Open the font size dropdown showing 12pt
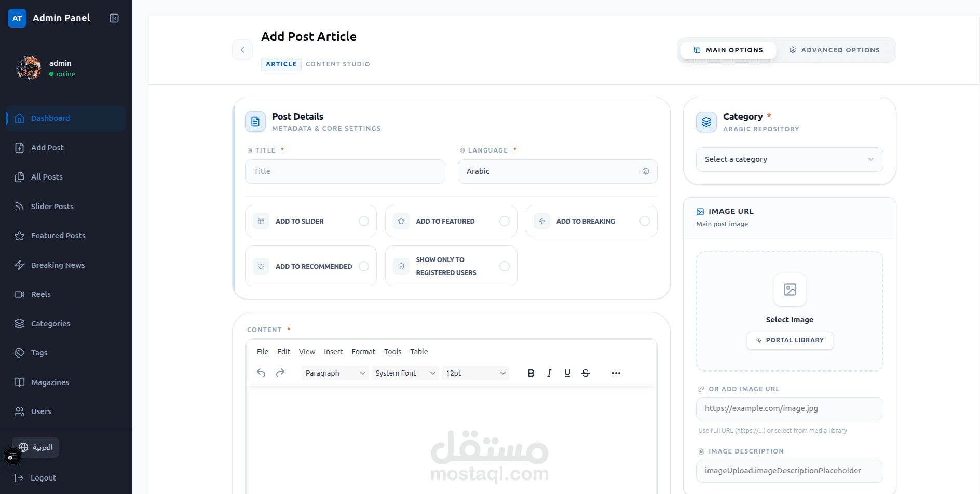The image size is (980, 494). pos(474,373)
